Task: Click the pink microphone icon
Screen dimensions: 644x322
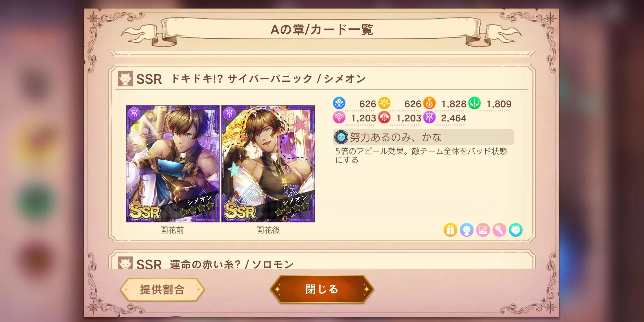Action: pyautogui.click(x=499, y=230)
